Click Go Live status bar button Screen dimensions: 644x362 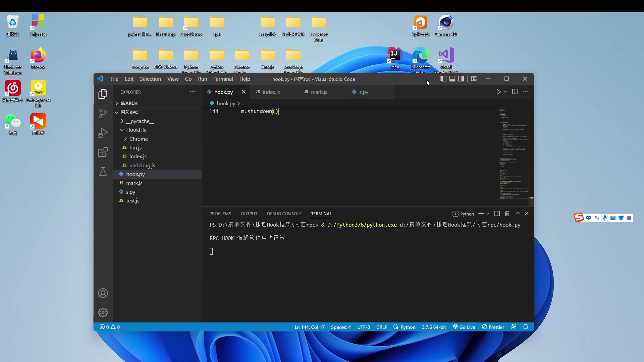[465, 327]
